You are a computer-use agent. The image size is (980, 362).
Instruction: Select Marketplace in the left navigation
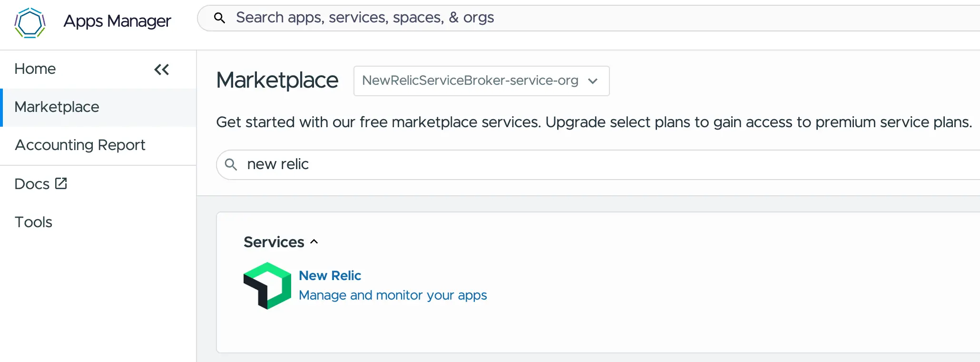57,107
